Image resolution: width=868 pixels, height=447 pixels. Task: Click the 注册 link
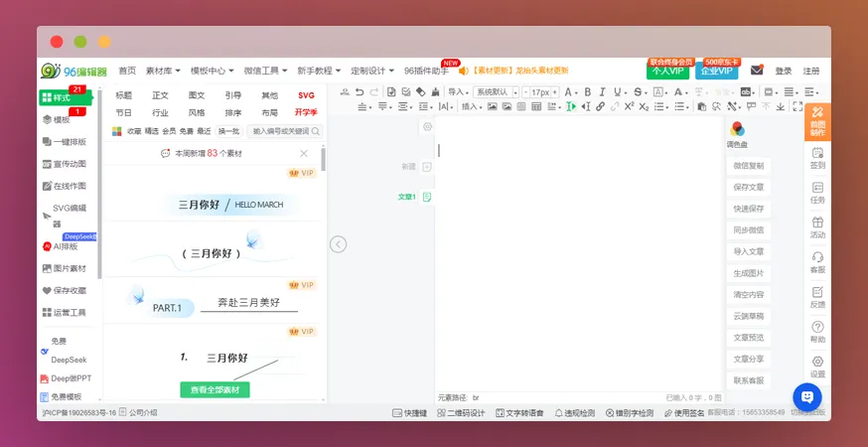pos(811,71)
